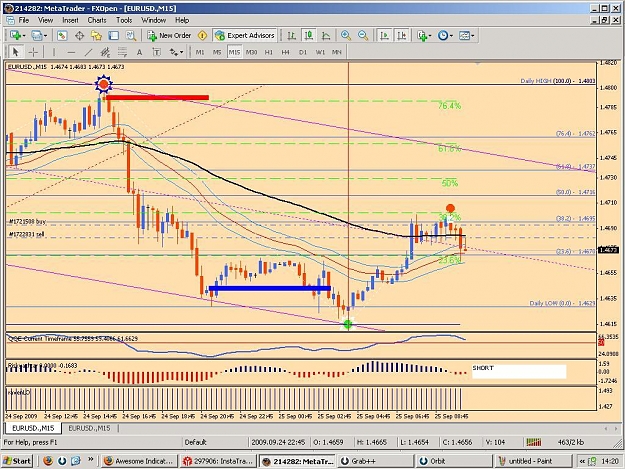The width and height of the screenshot is (625, 469).
Task: Select the Equidistant Channel tool
Action: point(105,52)
